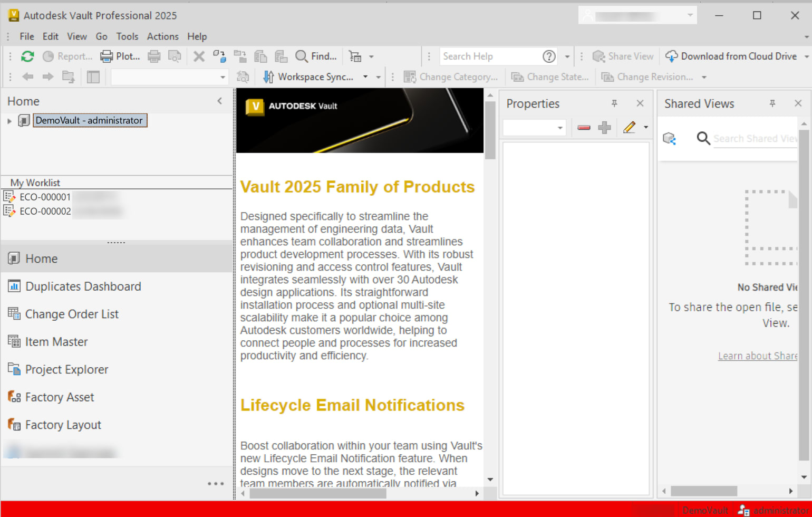Select DemoVault - administrator tree item
The width and height of the screenshot is (812, 517).
89,120
